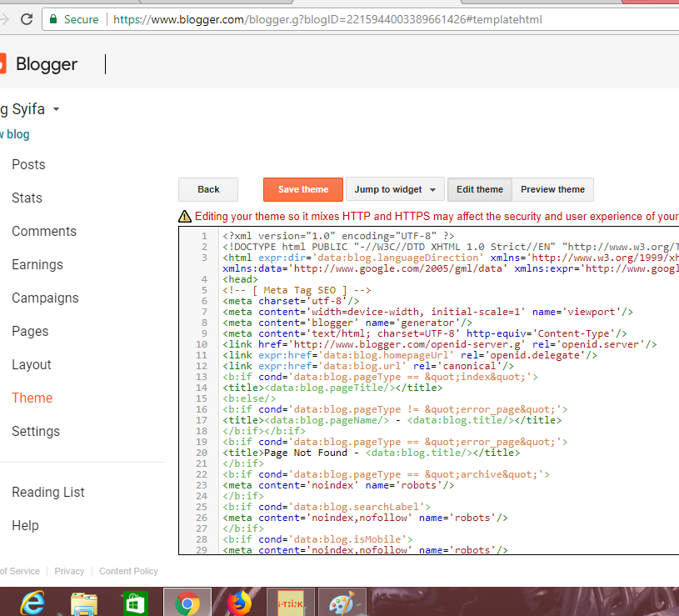Open the Content Policy footer link
The height and width of the screenshot is (616, 679).
pyautogui.click(x=128, y=571)
